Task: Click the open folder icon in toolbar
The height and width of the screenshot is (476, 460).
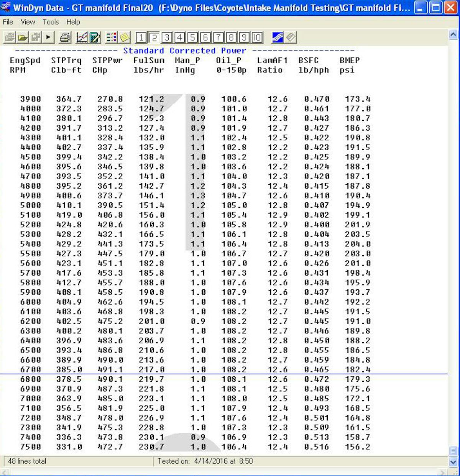Action: (23, 37)
